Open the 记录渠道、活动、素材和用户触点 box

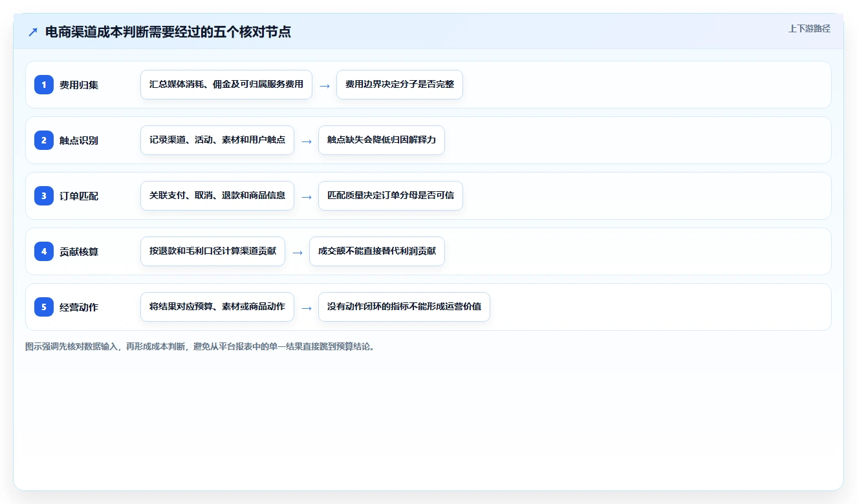point(217,140)
